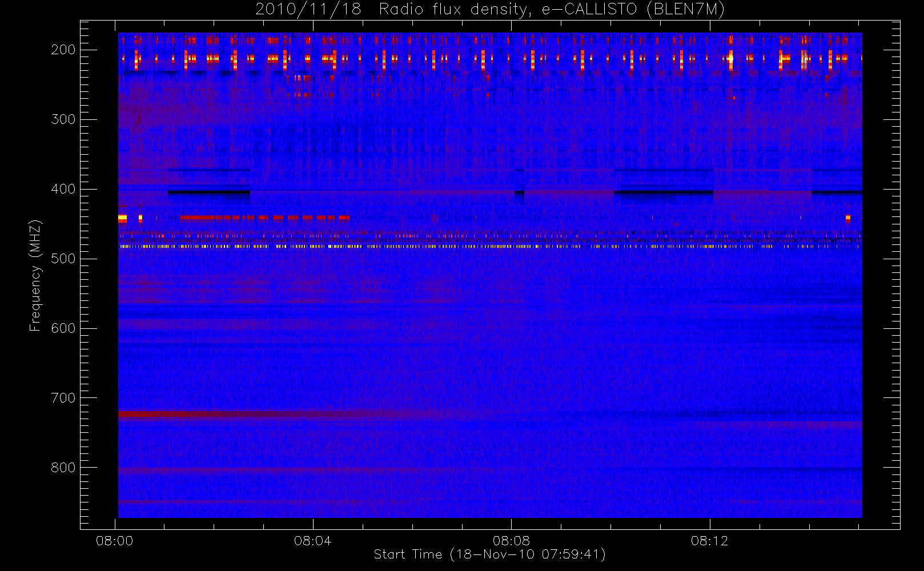Click the 600 frequency tick label
The height and width of the screenshot is (571, 924).
[x=63, y=328]
